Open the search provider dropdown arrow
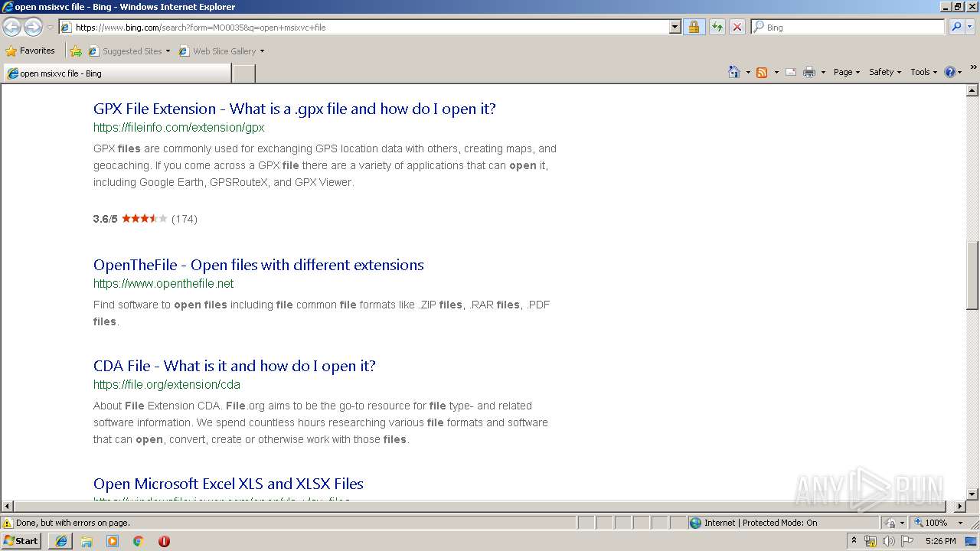The height and width of the screenshot is (551, 980). tap(971, 28)
